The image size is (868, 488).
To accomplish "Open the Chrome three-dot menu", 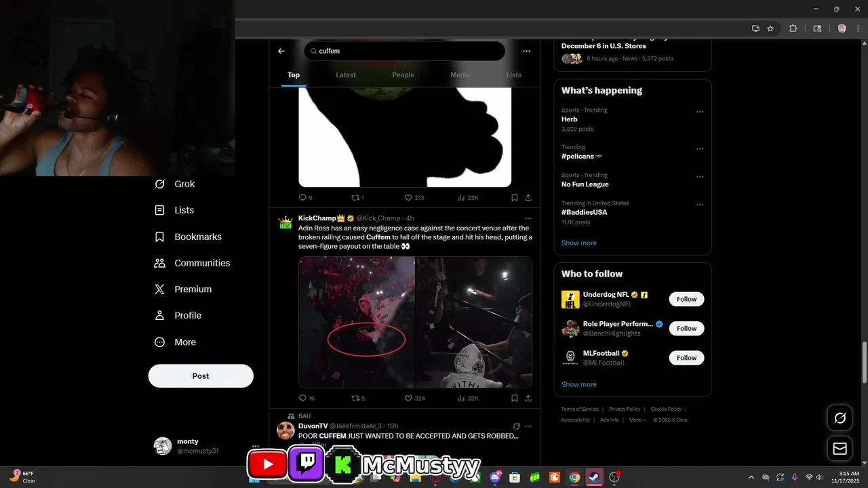I will tap(858, 28).
